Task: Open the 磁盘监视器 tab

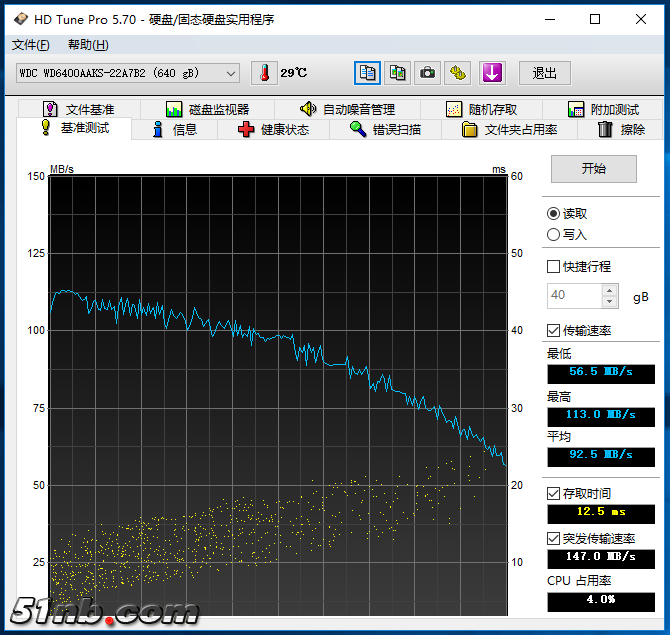Action: click(208, 109)
